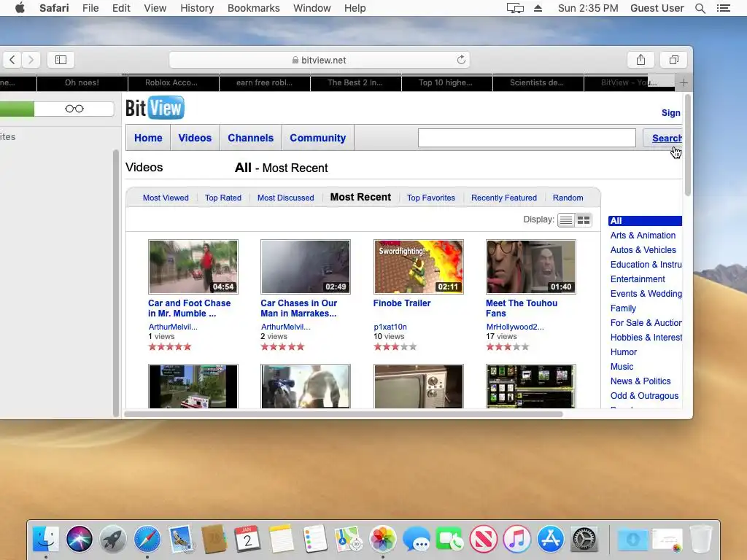
Task: Open the Arts & Animation category
Action: click(643, 236)
